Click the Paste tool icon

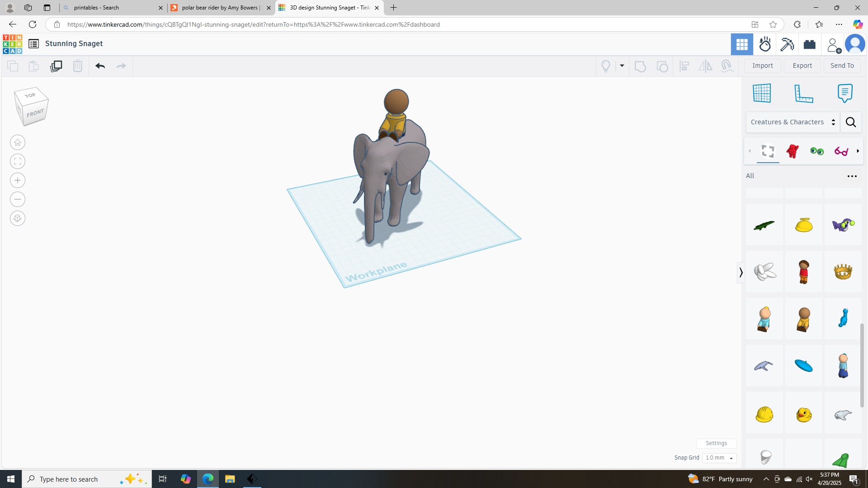click(x=34, y=66)
